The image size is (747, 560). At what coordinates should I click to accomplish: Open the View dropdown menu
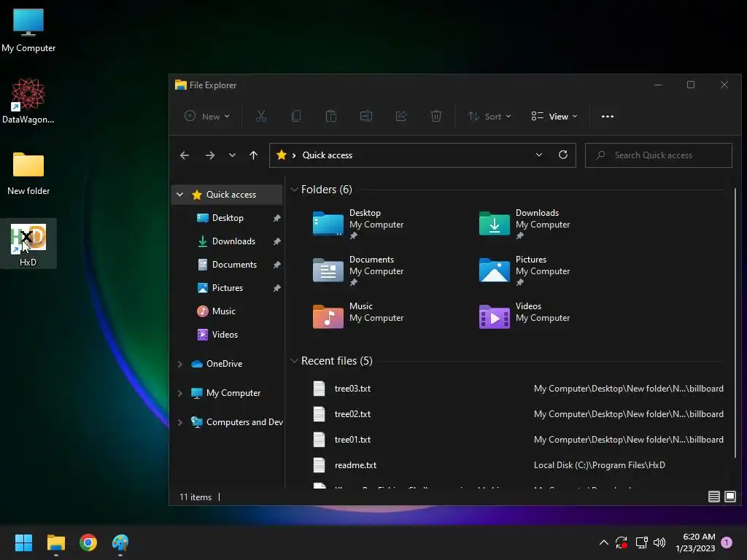pyautogui.click(x=554, y=116)
